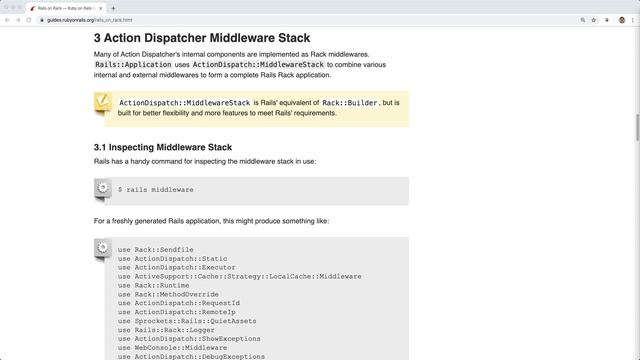The height and width of the screenshot is (360, 640).
Task: Go forward in browser history
Action: pyautogui.click(x=18, y=20)
